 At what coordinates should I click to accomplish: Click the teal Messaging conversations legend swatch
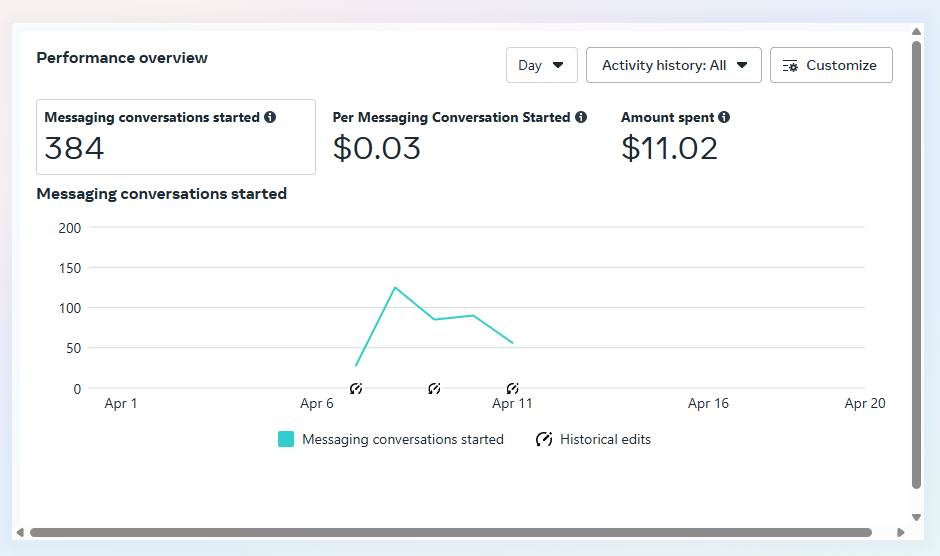286,439
